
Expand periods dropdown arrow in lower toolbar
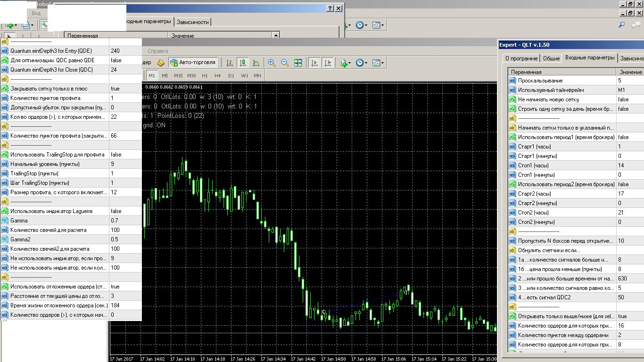[366, 63]
